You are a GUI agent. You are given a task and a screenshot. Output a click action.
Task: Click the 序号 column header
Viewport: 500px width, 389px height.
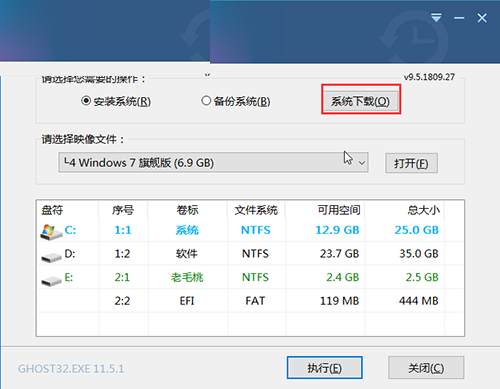(123, 210)
